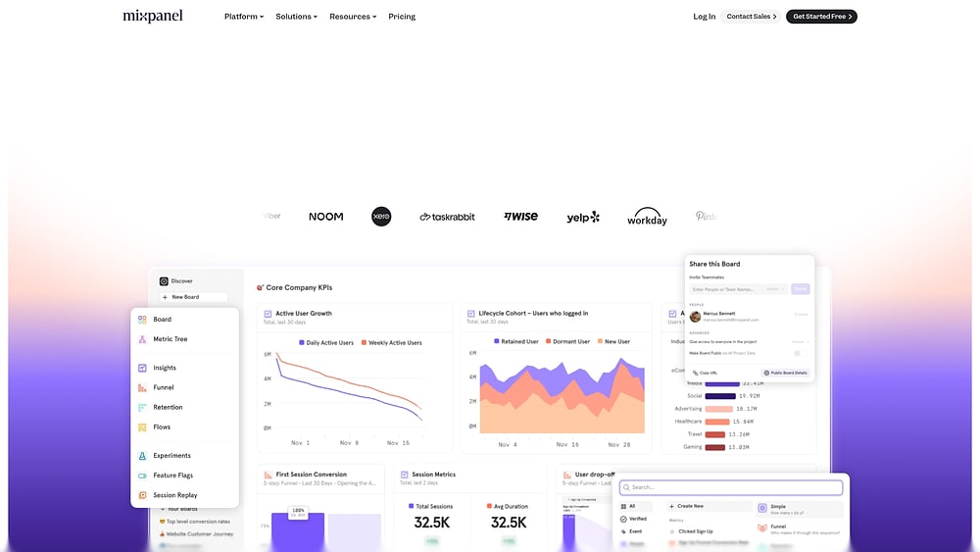Click the Yelp logo
The height and width of the screenshot is (552, 980).
[583, 217]
